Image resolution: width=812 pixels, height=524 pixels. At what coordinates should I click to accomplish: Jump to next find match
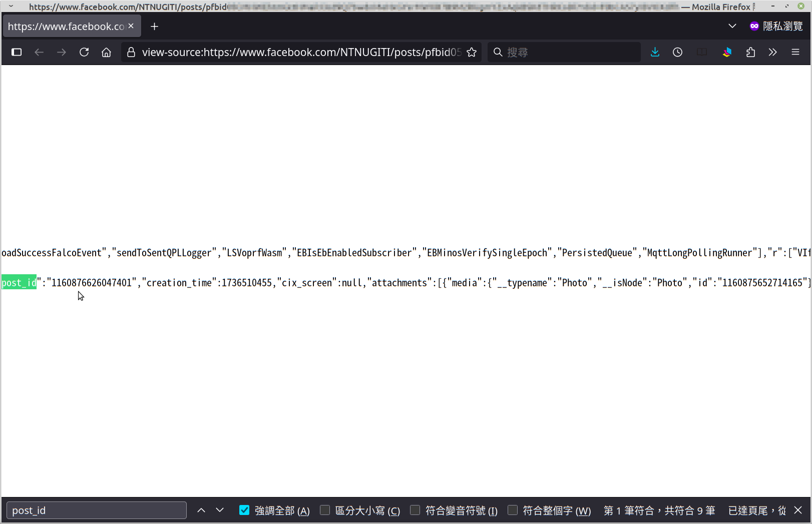(220, 510)
